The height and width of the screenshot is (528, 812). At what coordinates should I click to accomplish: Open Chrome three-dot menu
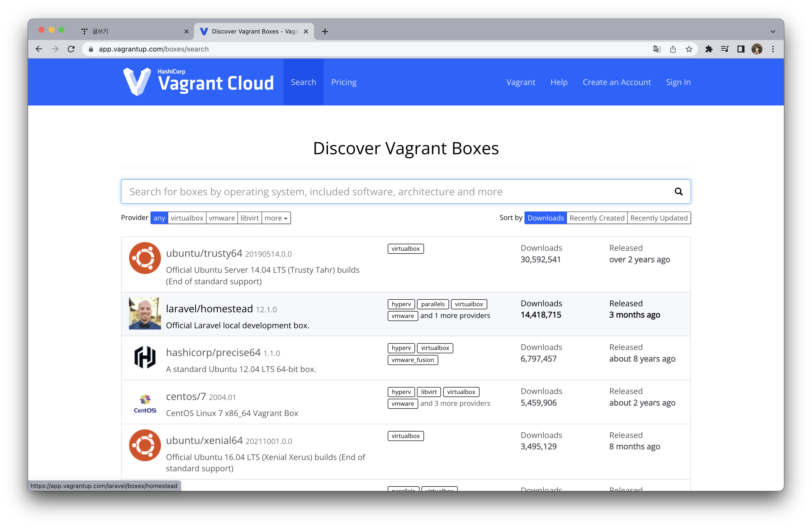(773, 49)
